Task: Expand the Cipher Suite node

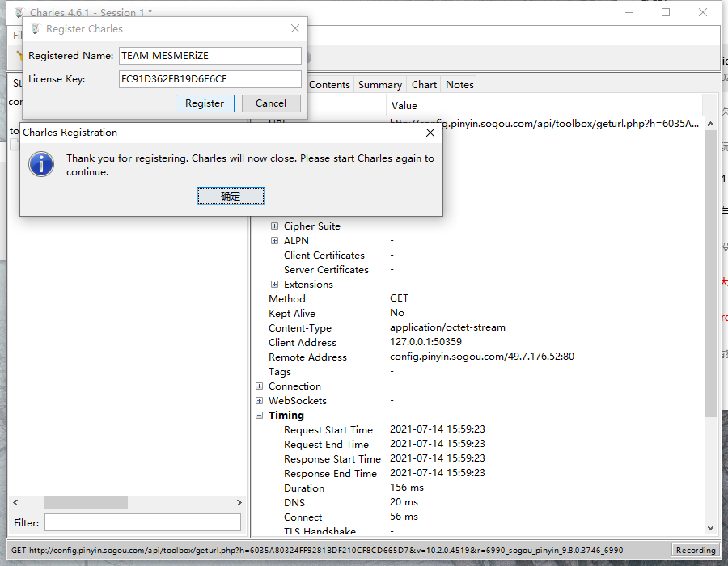Action: coord(274,226)
